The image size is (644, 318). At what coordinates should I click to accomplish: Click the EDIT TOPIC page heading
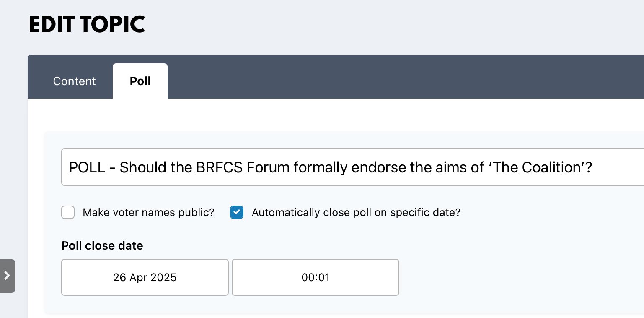point(87,25)
